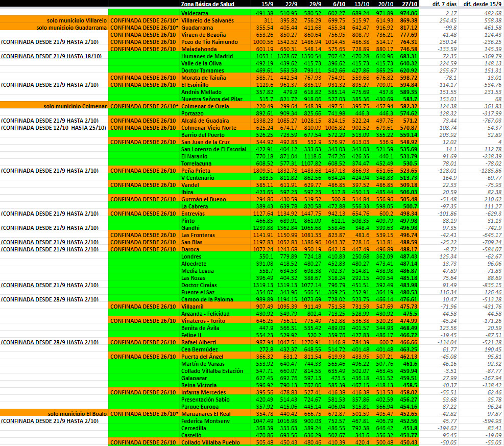Image resolution: width=504 pixels, height=446 pixels.
Task: Click the "Villarejo de Salvanés" zone name
Action: coord(208,20)
